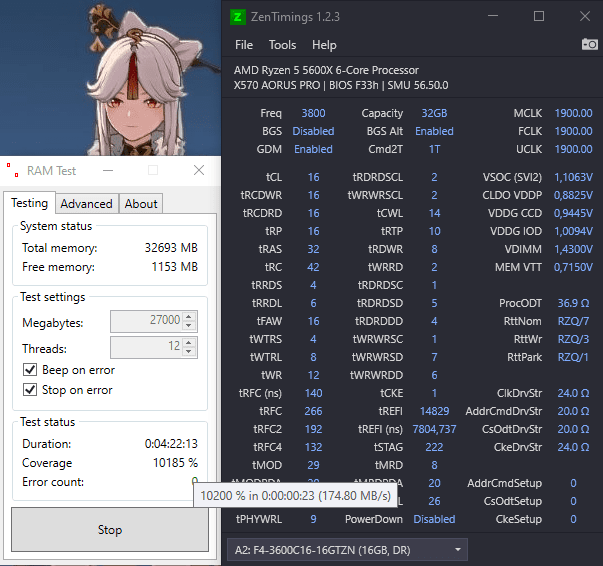This screenshot has width=603, height=566.
Task: Open the Help menu in ZenTimings
Action: click(324, 45)
